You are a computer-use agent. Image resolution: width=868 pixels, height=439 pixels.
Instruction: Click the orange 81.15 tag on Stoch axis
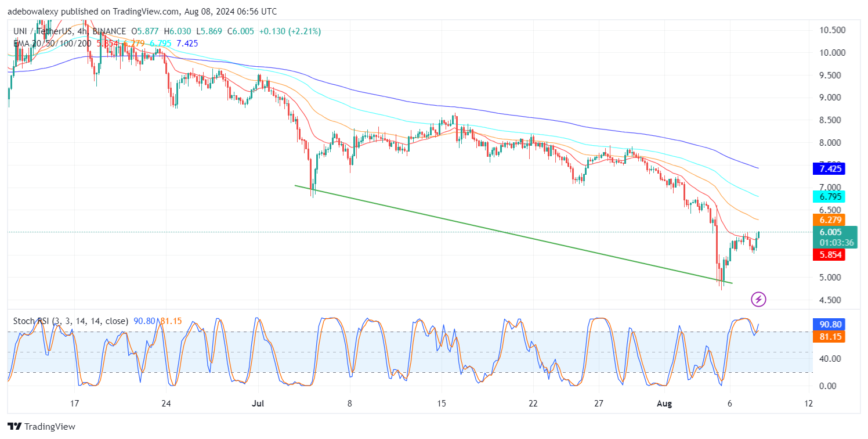point(829,337)
